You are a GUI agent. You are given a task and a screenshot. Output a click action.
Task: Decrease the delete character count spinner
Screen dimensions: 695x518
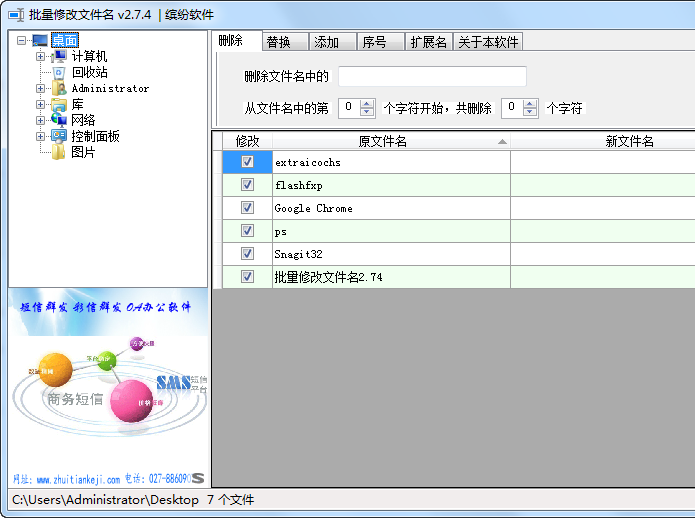click(x=530, y=112)
